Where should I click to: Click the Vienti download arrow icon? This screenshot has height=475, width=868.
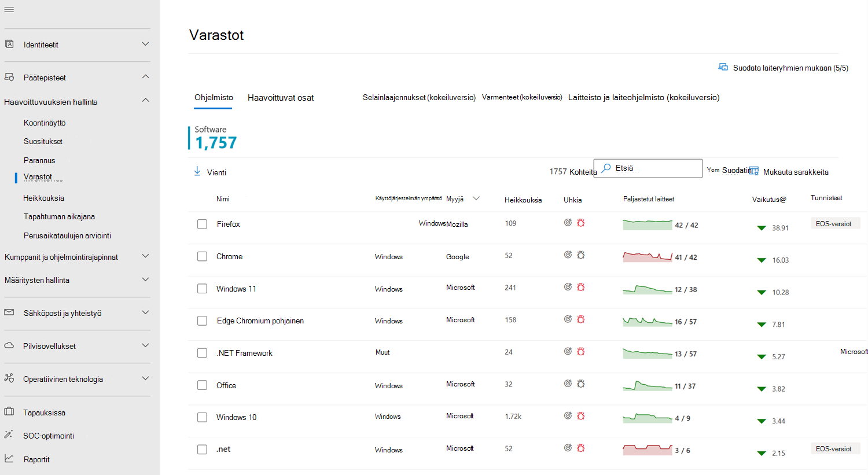(x=197, y=171)
